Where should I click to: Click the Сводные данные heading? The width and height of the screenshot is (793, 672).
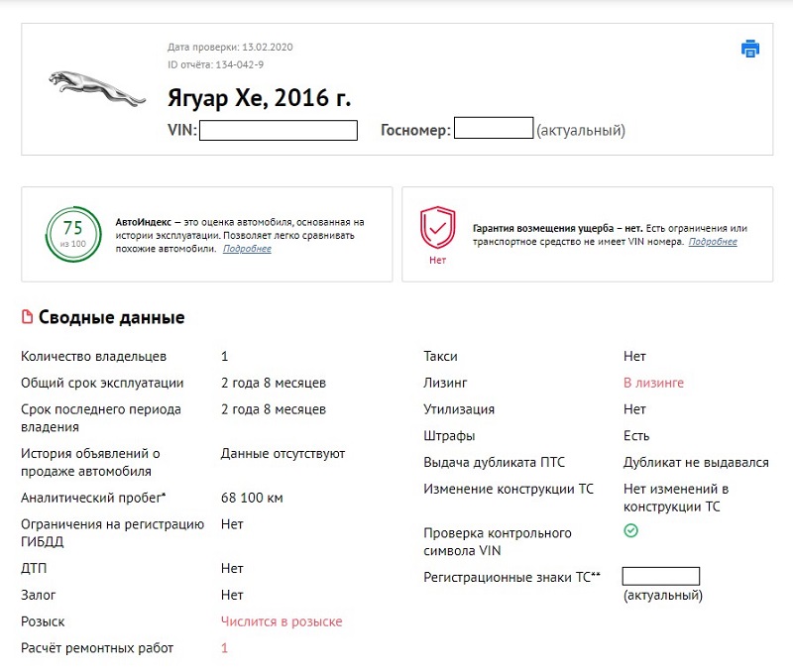pos(112,317)
